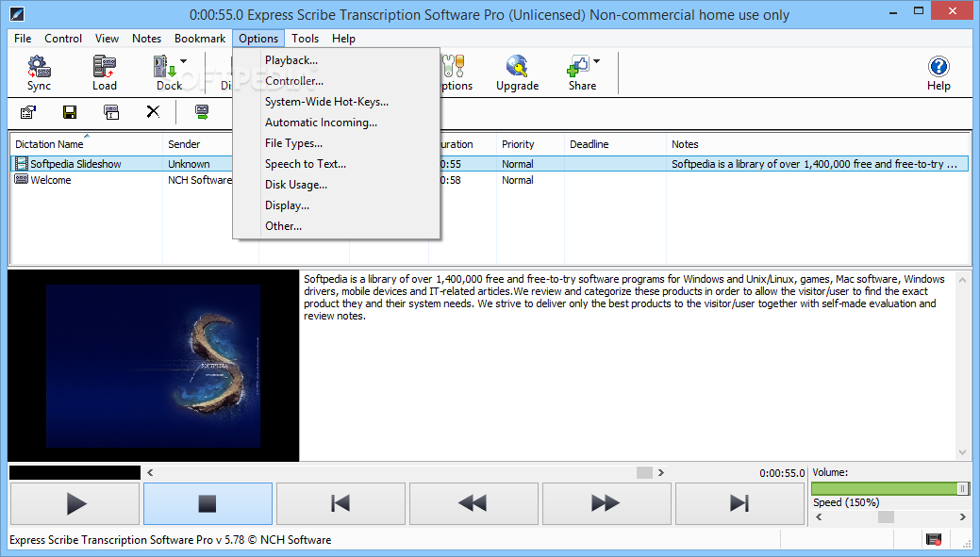This screenshot has width=980, height=557.
Task: Click the notes window icon in small toolbar
Action: tap(111, 112)
